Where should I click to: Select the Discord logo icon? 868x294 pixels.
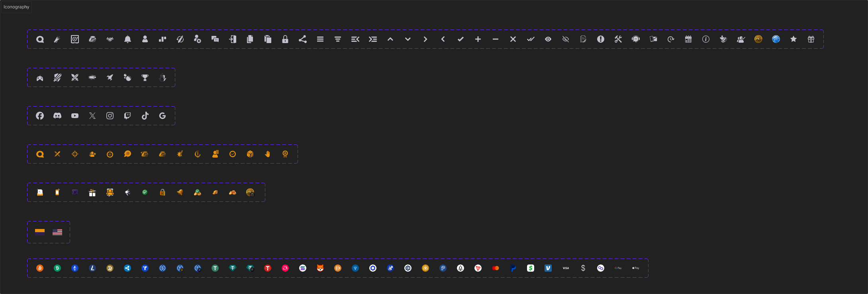click(57, 116)
